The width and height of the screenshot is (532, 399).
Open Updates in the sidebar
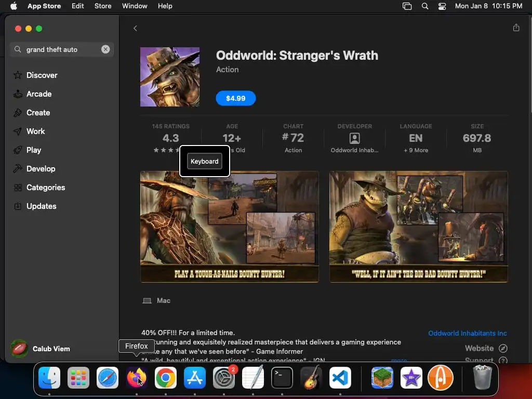42,206
